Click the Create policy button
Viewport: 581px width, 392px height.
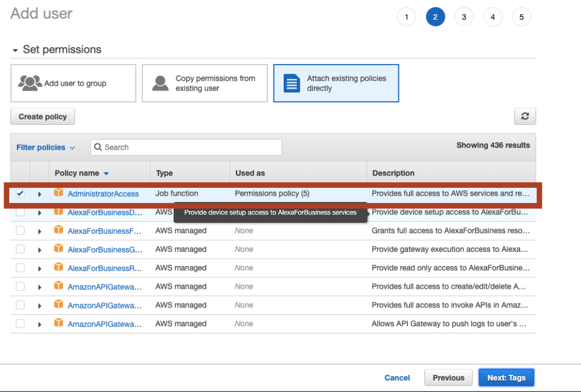tap(43, 116)
